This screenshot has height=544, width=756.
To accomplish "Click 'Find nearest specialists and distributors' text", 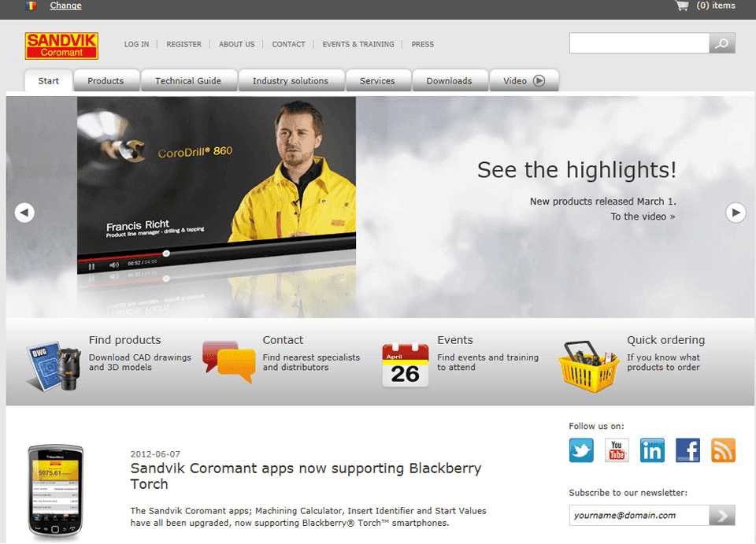I will (312, 362).
